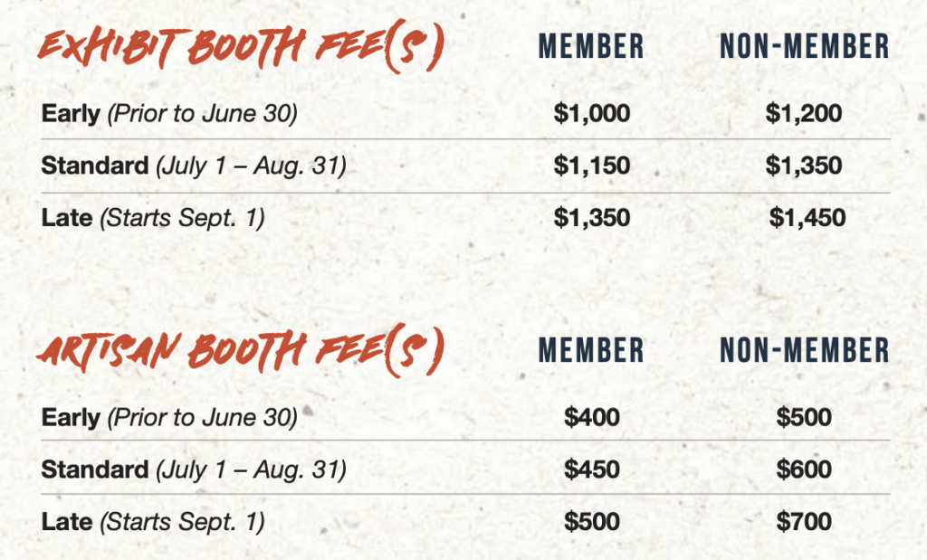Click the exhibit Early (Prior to June 30) row label
The width and height of the screenshot is (927, 560).
click(169, 113)
